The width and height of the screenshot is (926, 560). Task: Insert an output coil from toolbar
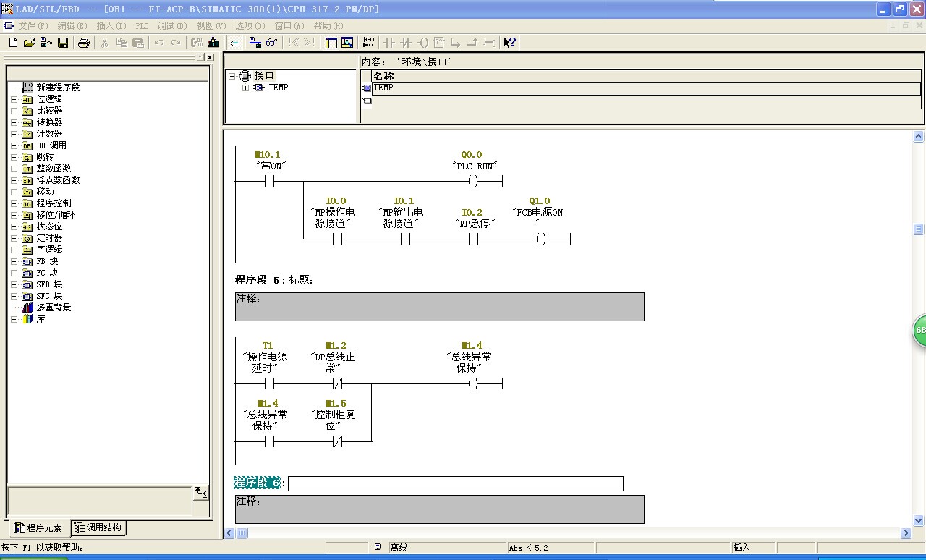pyautogui.click(x=422, y=43)
